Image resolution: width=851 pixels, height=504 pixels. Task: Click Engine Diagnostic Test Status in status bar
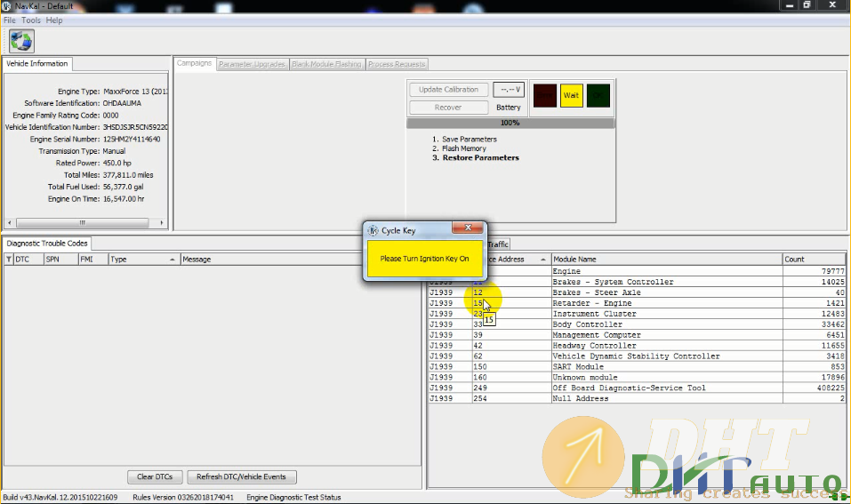point(293,498)
